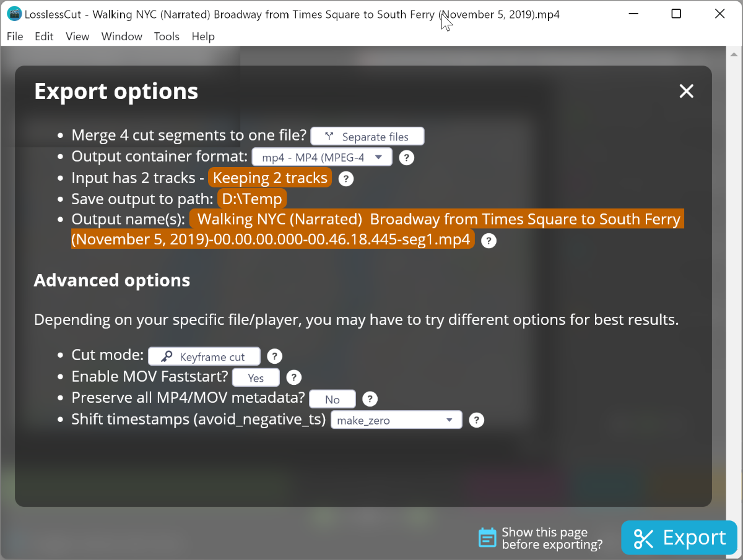Open help for Cut mode setting
The image size is (743, 560).
point(274,356)
